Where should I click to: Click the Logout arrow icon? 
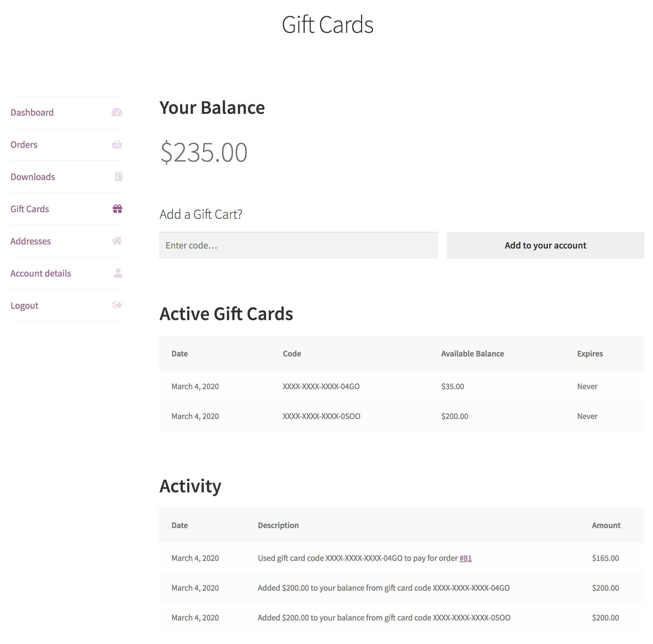117,305
